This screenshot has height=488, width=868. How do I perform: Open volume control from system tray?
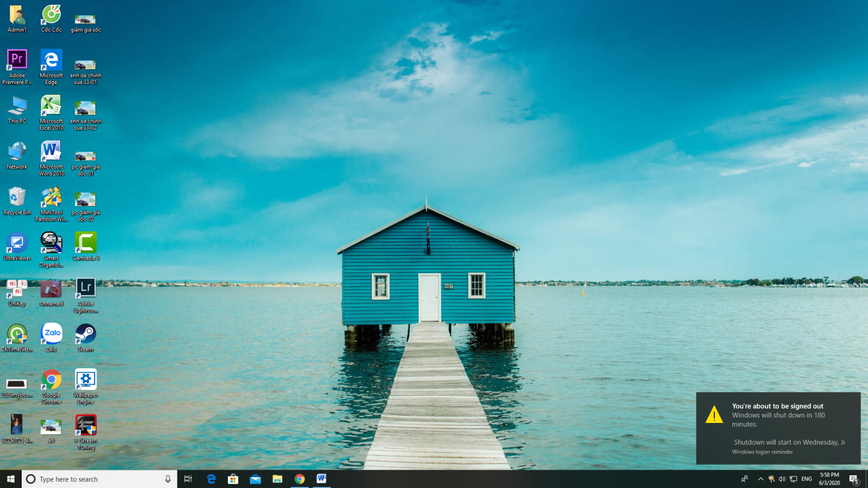pos(782,479)
